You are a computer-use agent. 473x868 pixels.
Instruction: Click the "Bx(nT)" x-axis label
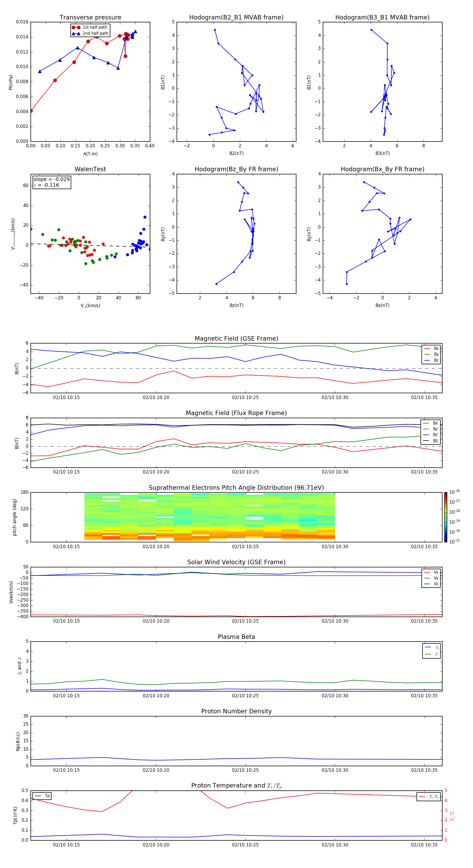click(x=382, y=305)
